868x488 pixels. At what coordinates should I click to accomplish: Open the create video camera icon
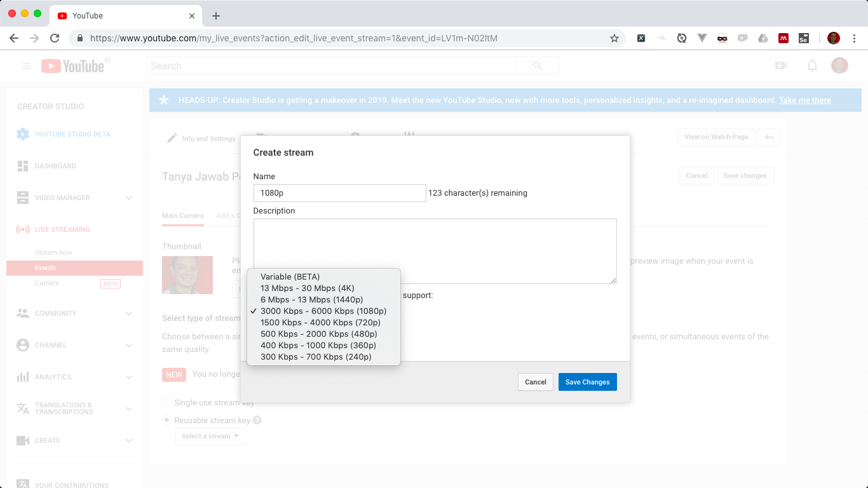point(781,65)
